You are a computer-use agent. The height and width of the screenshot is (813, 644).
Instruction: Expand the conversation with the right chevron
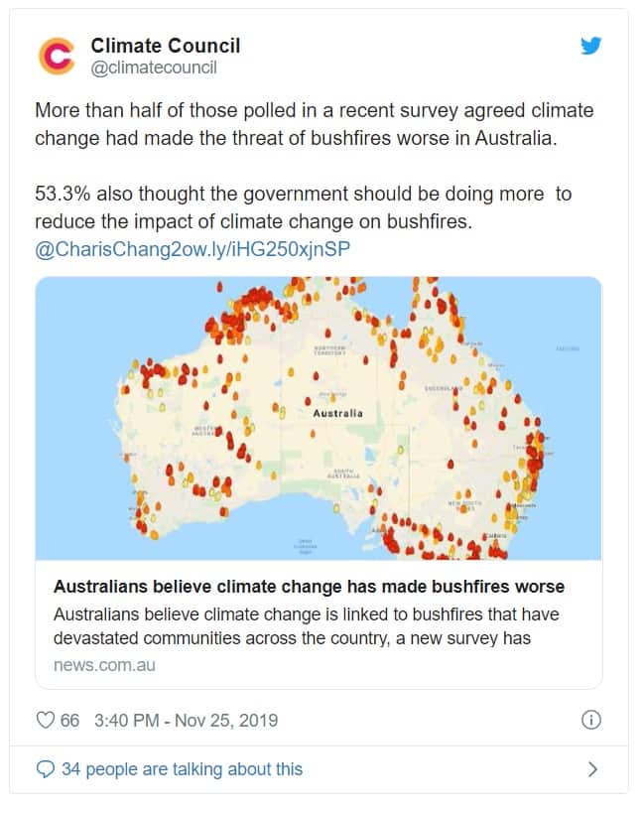coord(594,767)
